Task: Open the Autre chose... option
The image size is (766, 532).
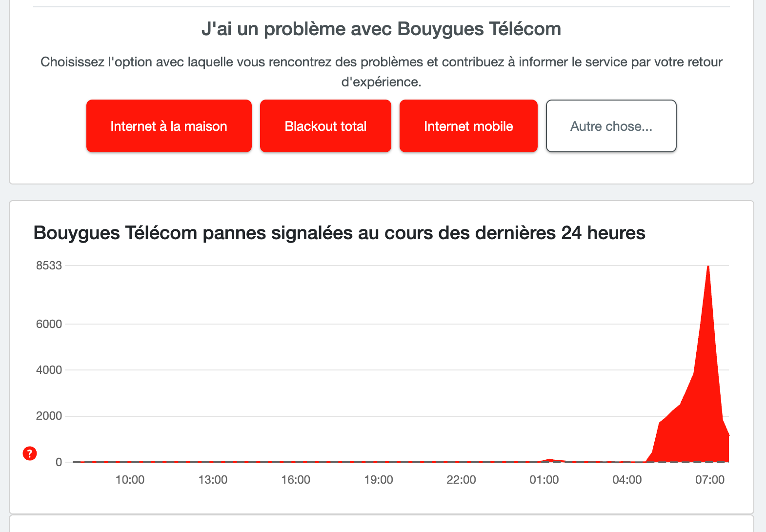Action: click(x=611, y=126)
